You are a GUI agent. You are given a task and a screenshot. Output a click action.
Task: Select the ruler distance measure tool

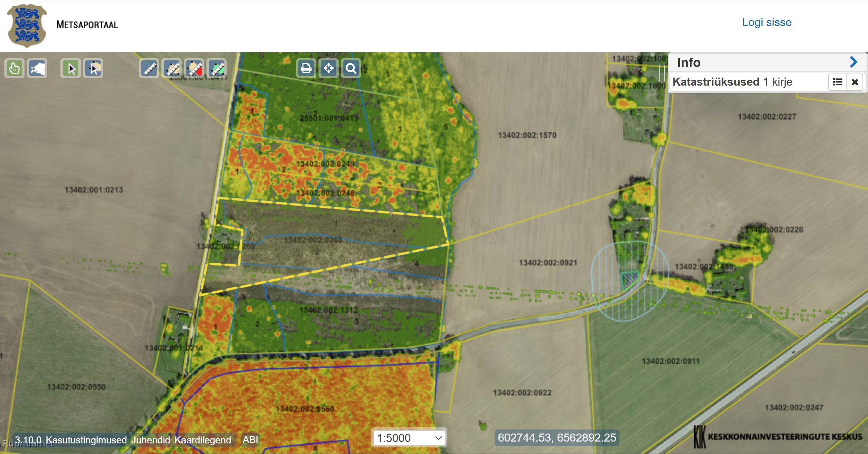[x=149, y=68]
